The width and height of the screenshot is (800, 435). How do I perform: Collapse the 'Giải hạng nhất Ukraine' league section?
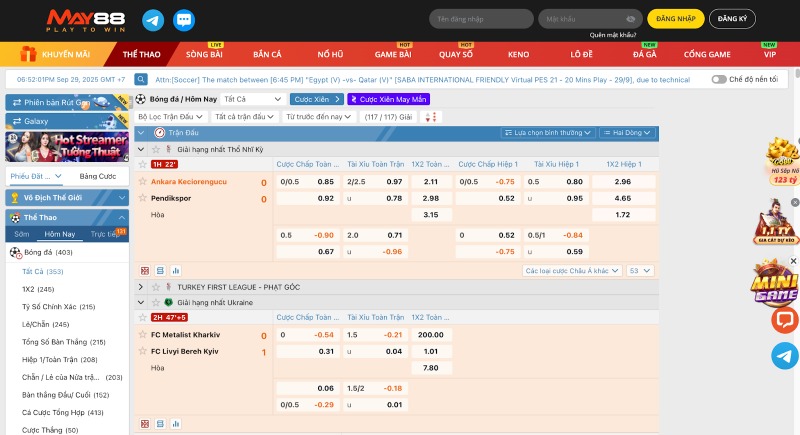tap(140, 302)
